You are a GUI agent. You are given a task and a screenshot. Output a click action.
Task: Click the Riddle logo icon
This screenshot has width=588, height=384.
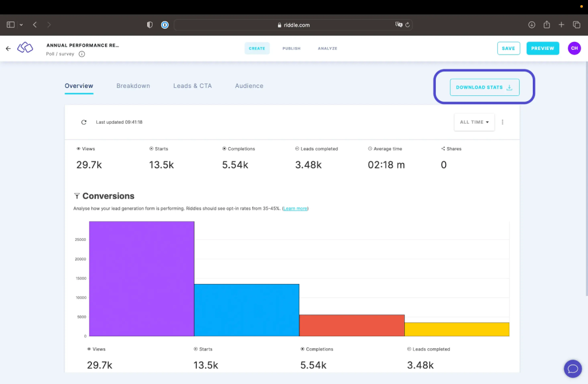pos(25,48)
